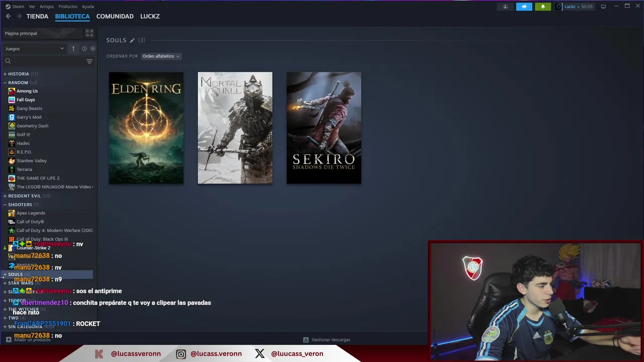Click the Geometry Dash game icon

tap(12, 126)
